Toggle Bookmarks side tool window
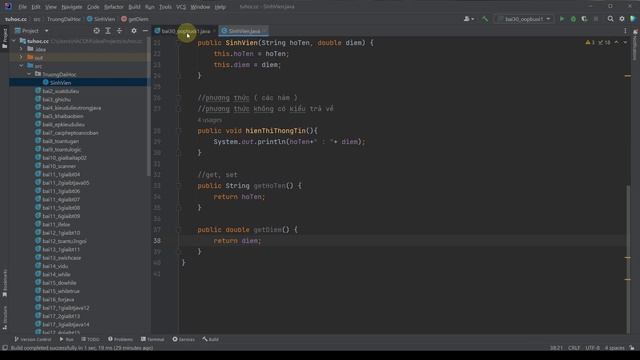This screenshot has width=640, height=360. click(5, 283)
